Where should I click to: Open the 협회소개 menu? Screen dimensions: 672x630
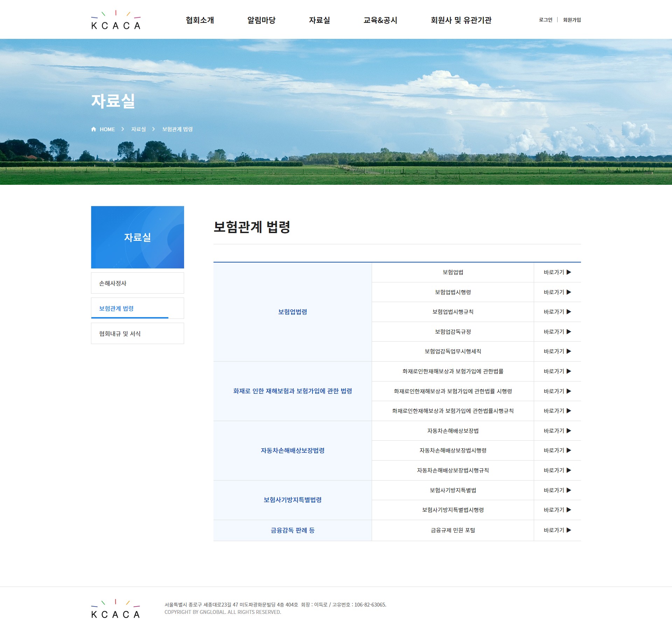(200, 20)
